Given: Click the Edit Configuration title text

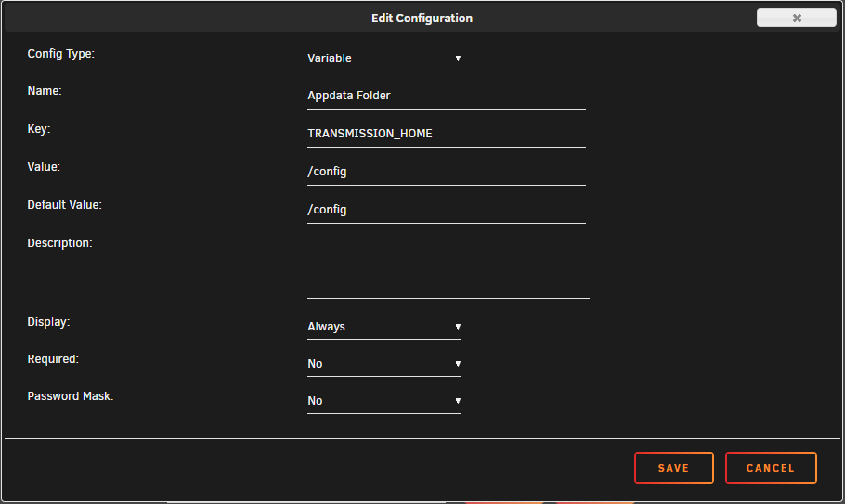Looking at the screenshot, I should [422, 19].
